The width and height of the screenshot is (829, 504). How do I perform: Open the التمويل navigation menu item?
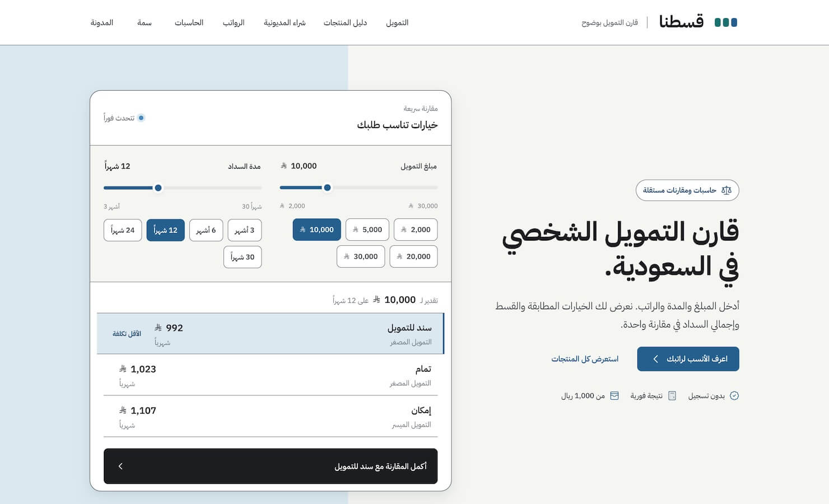coord(397,22)
